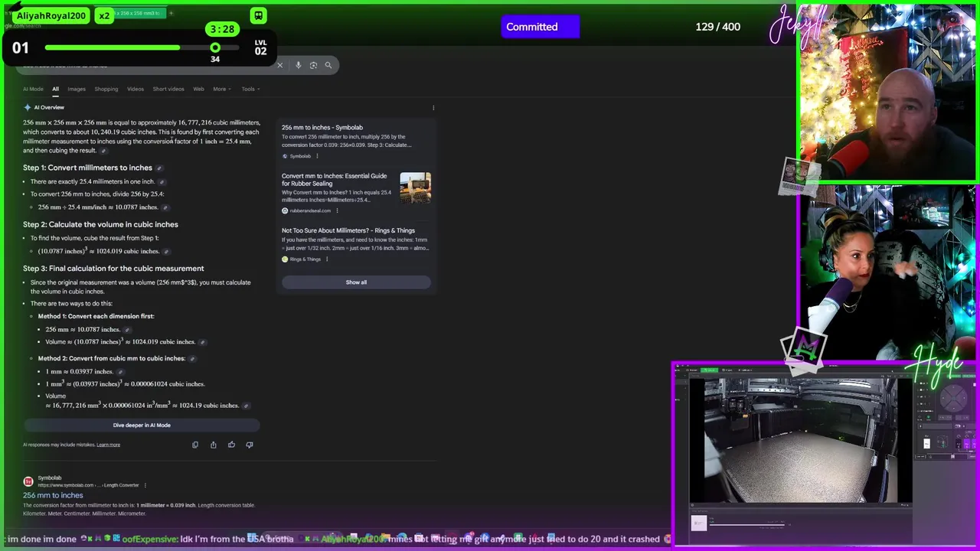Open '256 mm to inches - Symbolab' source card
Viewport: 980px width, 551px height.
tap(356, 141)
